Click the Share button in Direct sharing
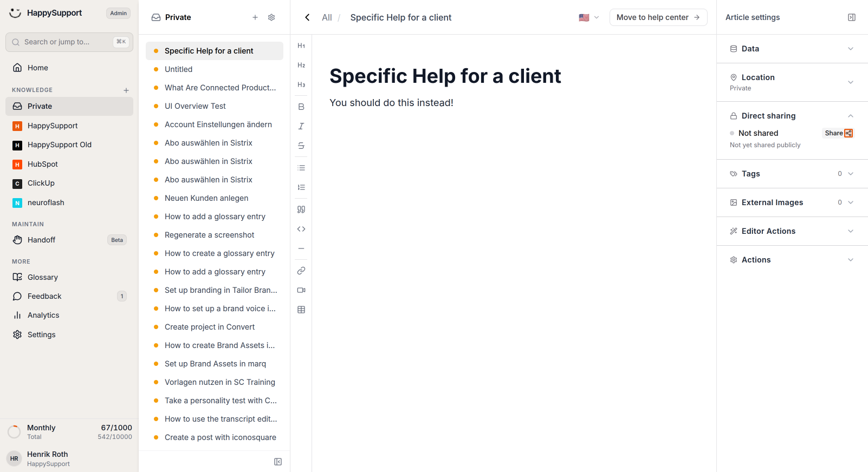 click(838, 133)
